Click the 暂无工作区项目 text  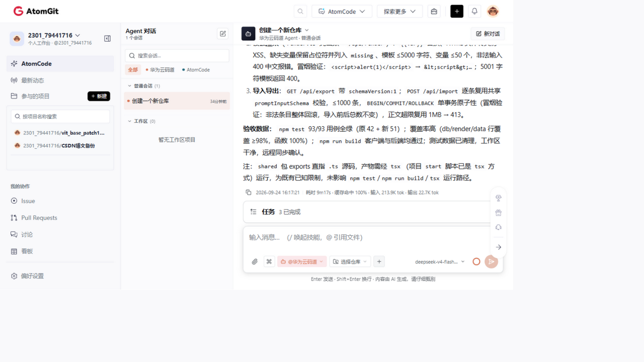coord(177,140)
